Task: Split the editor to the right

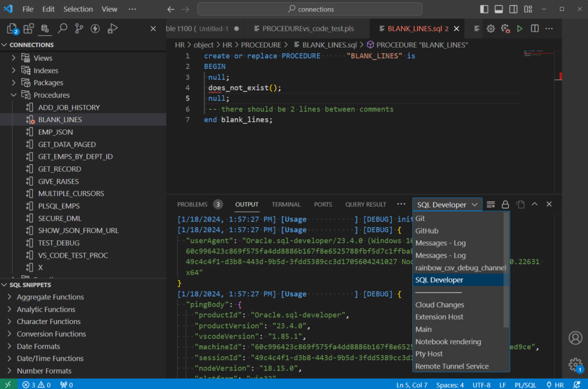Action: [535, 29]
